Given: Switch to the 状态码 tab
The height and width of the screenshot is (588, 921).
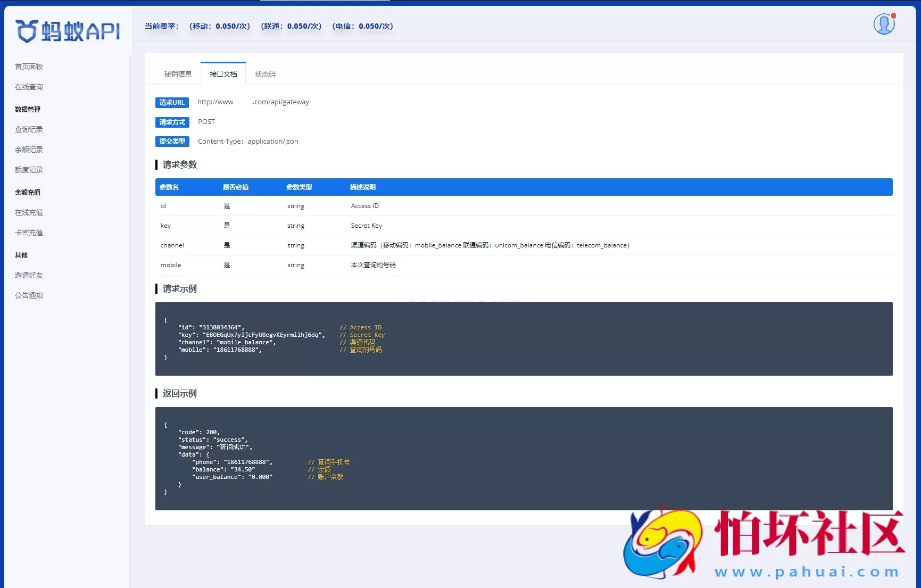Looking at the screenshot, I should click(265, 73).
